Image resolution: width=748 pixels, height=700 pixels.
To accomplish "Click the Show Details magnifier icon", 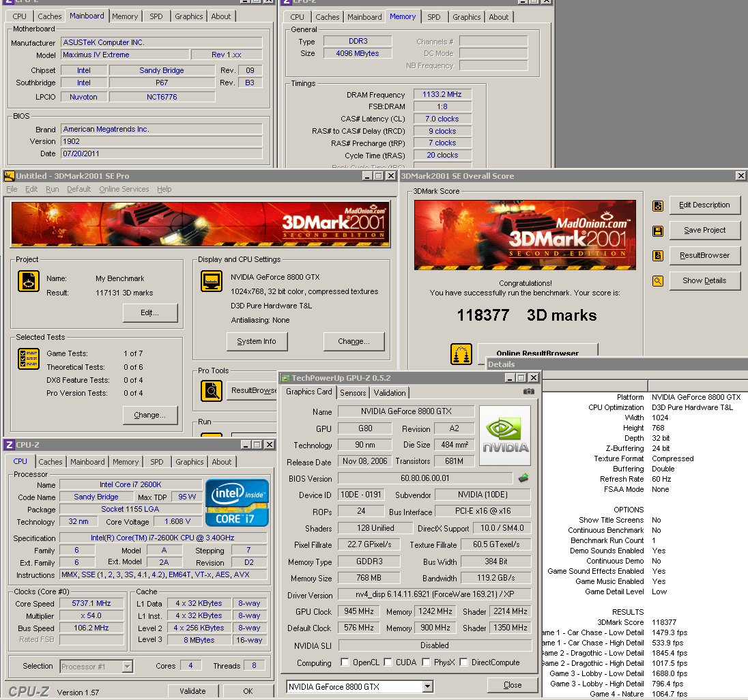I will tap(658, 281).
